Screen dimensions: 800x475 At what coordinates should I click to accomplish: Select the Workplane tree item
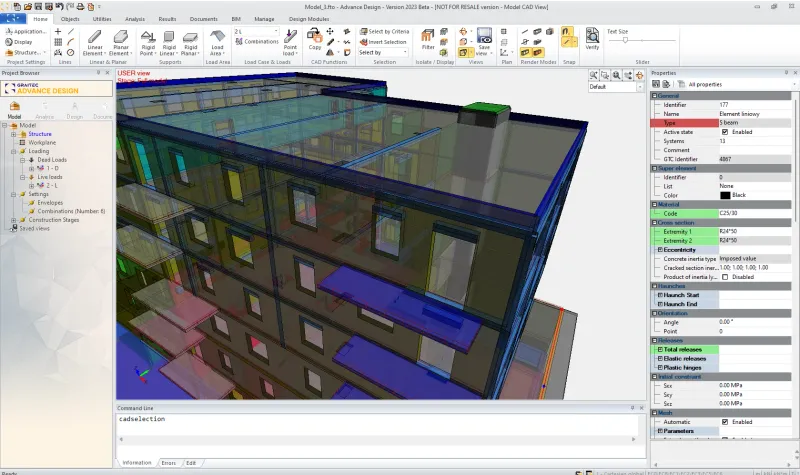[x=42, y=143]
